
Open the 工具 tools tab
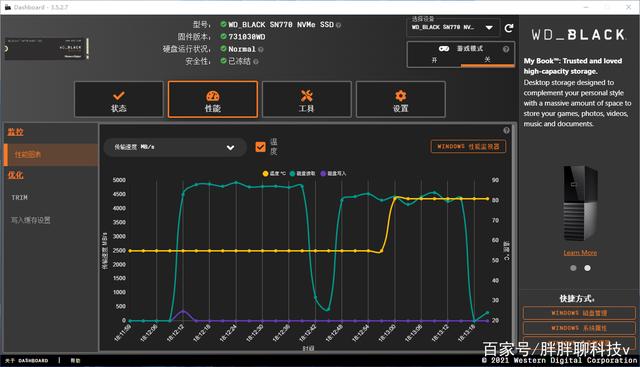coord(307,99)
